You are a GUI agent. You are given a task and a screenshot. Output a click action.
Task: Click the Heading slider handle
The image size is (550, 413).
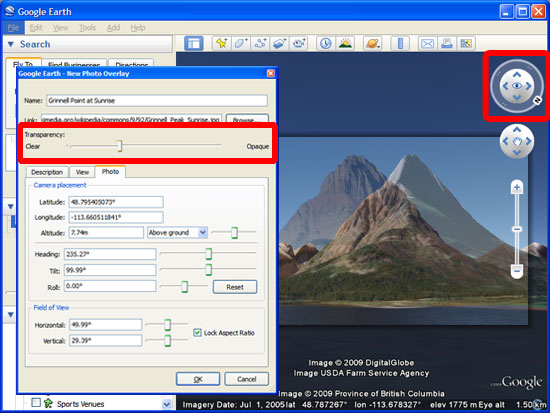209,254
